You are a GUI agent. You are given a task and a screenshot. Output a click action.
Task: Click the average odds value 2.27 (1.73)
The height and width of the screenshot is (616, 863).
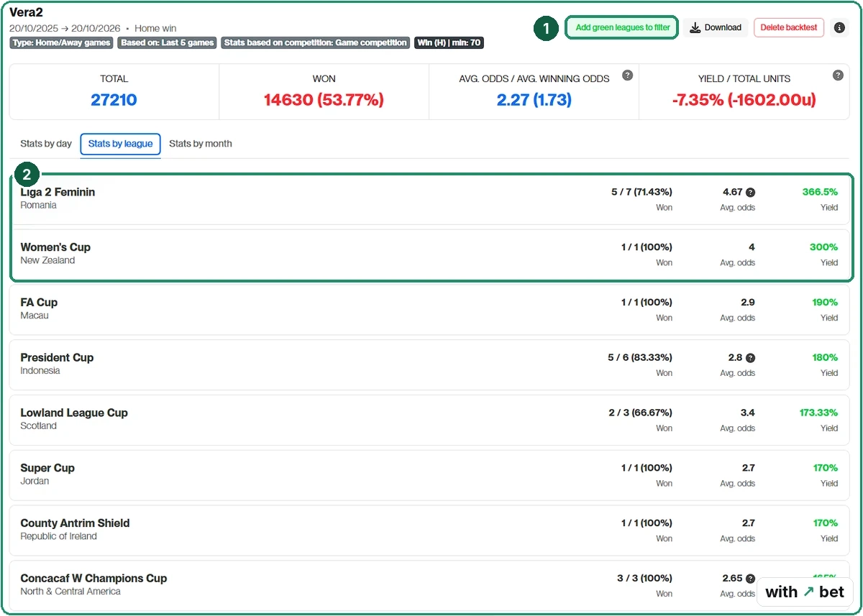534,100
